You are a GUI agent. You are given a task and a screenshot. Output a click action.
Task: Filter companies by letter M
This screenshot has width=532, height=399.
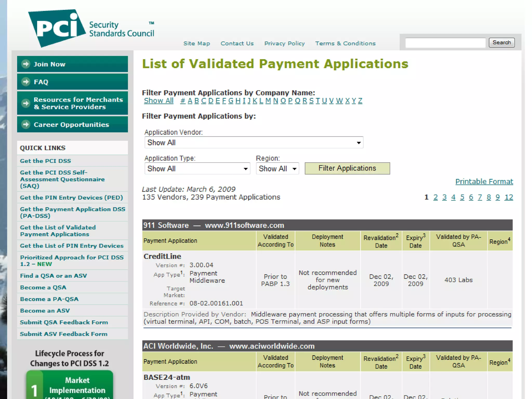(268, 101)
